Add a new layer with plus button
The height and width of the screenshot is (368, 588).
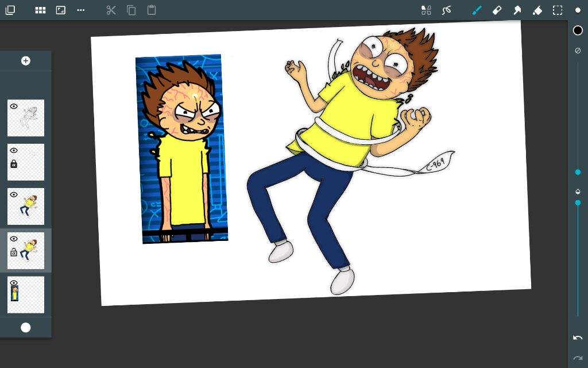(x=25, y=60)
